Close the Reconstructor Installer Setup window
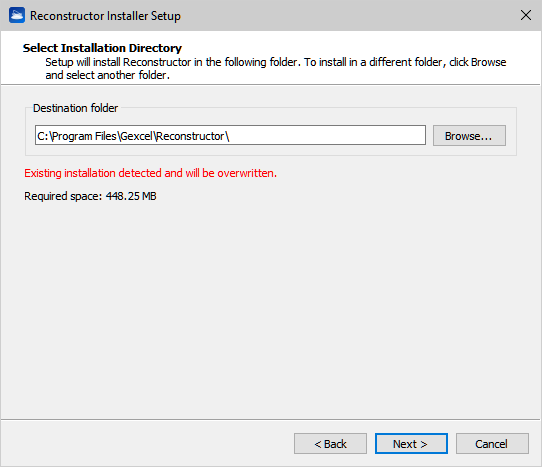Screen dimensions: 542x467 (526, 15)
